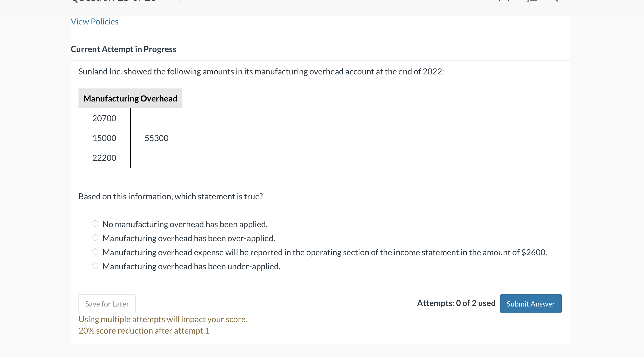Select 'No manufacturing overhead has been applied'
This screenshot has width=644, height=357.
tap(95, 224)
